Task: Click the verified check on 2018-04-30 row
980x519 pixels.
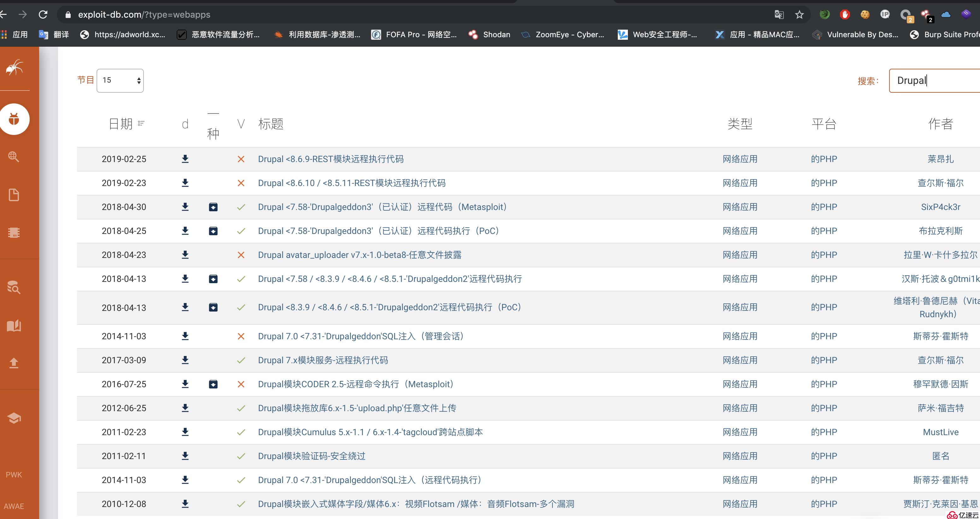Action: [x=241, y=207]
